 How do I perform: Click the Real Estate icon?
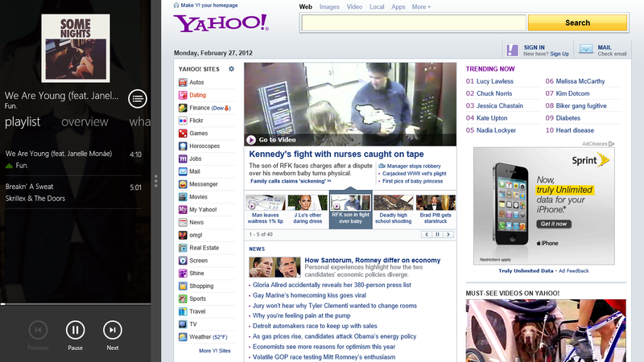click(183, 248)
